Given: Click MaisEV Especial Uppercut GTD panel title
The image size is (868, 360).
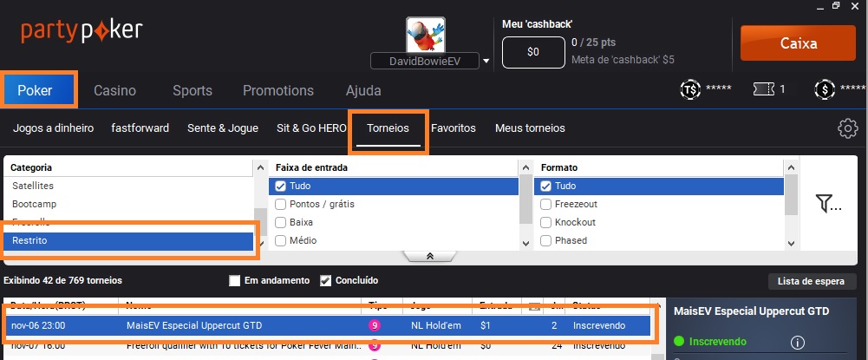Looking at the screenshot, I should (x=751, y=311).
